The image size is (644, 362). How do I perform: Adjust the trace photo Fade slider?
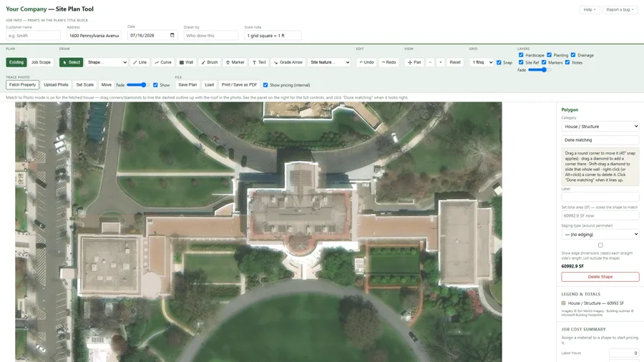click(x=137, y=85)
